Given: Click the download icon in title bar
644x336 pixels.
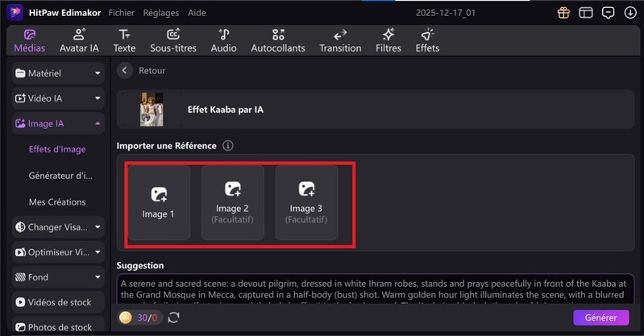Looking at the screenshot, I should [x=630, y=13].
